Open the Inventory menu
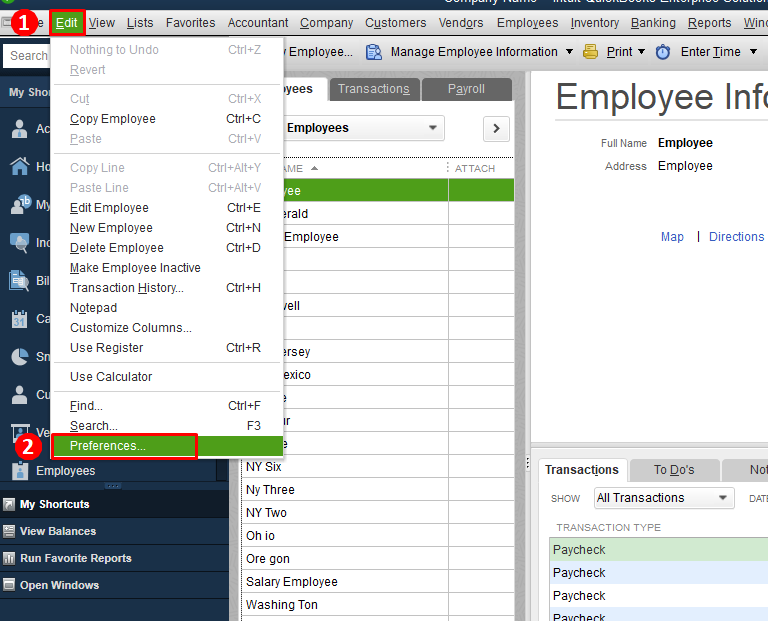 [x=595, y=23]
